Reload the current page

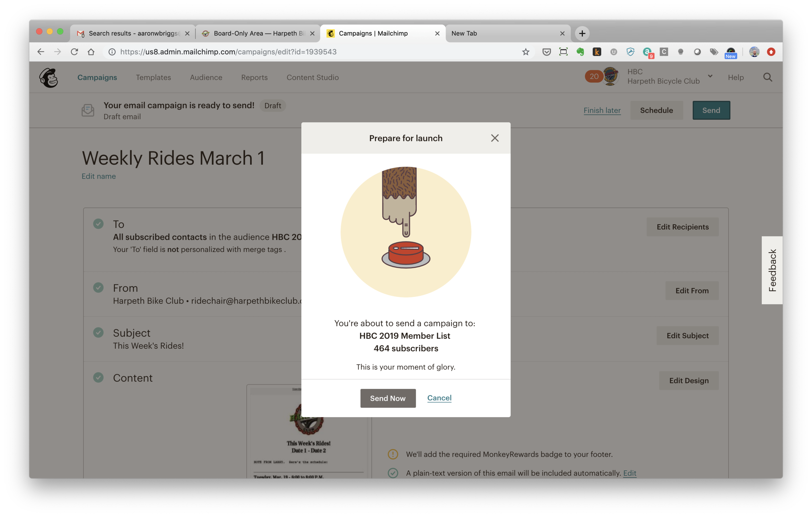pyautogui.click(x=74, y=52)
